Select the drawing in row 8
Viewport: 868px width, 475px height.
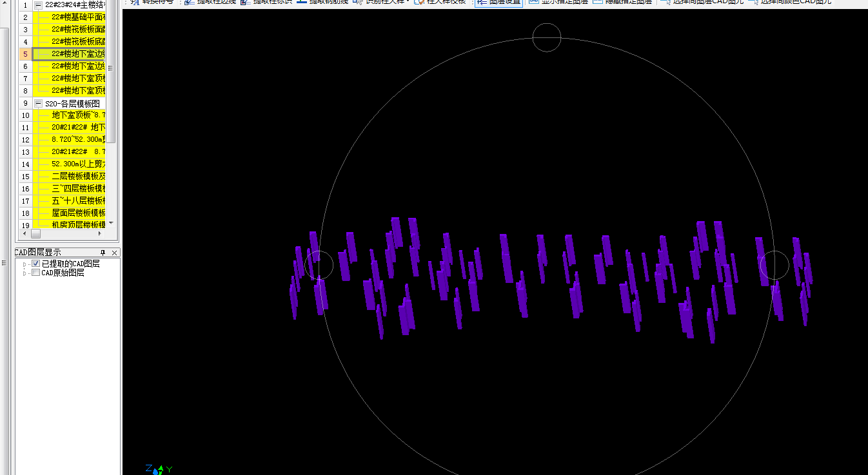point(69,90)
